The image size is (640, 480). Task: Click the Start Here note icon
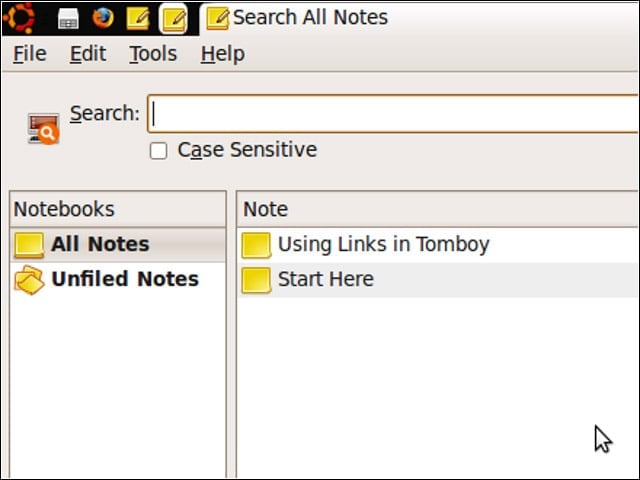(256, 280)
